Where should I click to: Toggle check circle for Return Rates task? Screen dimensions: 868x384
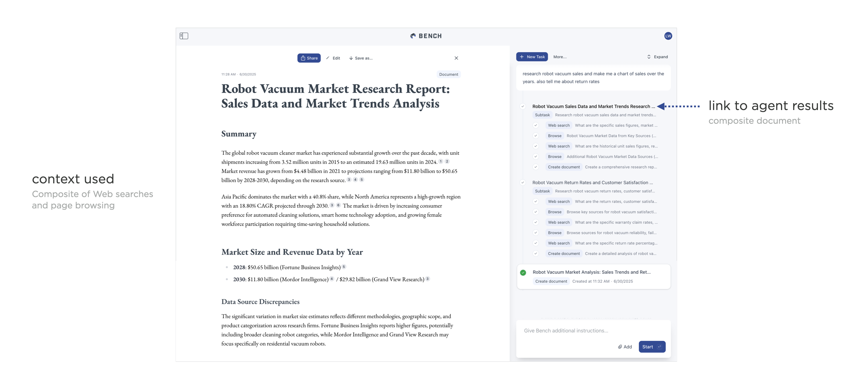click(523, 182)
